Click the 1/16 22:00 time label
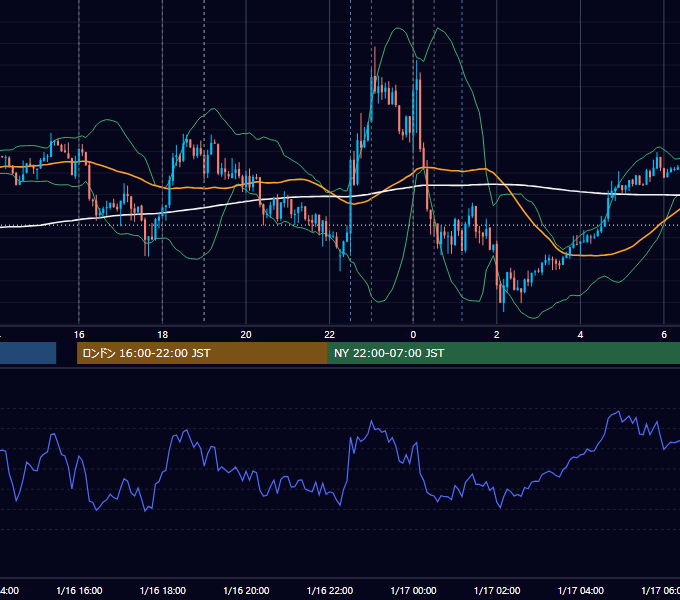 coord(330,590)
